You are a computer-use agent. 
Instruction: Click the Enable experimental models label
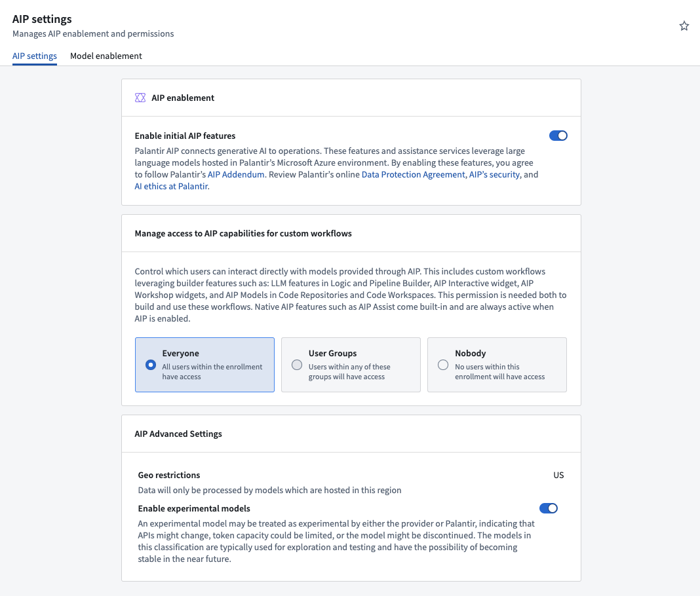pyautogui.click(x=194, y=508)
